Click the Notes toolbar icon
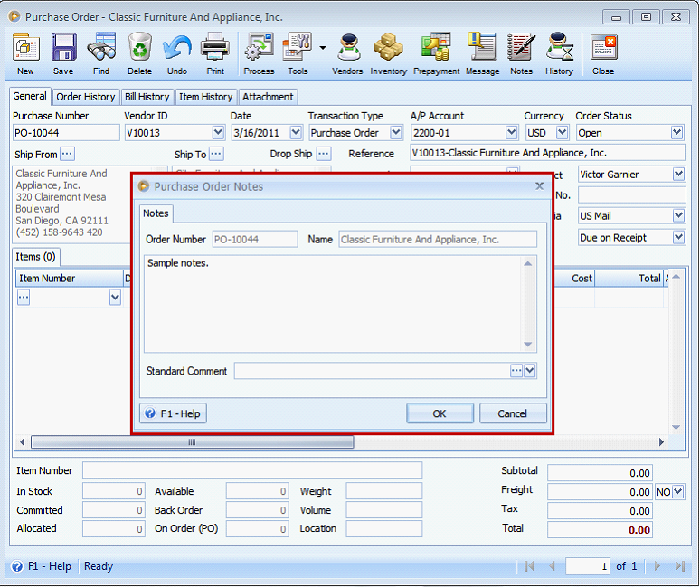 (521, 53)
